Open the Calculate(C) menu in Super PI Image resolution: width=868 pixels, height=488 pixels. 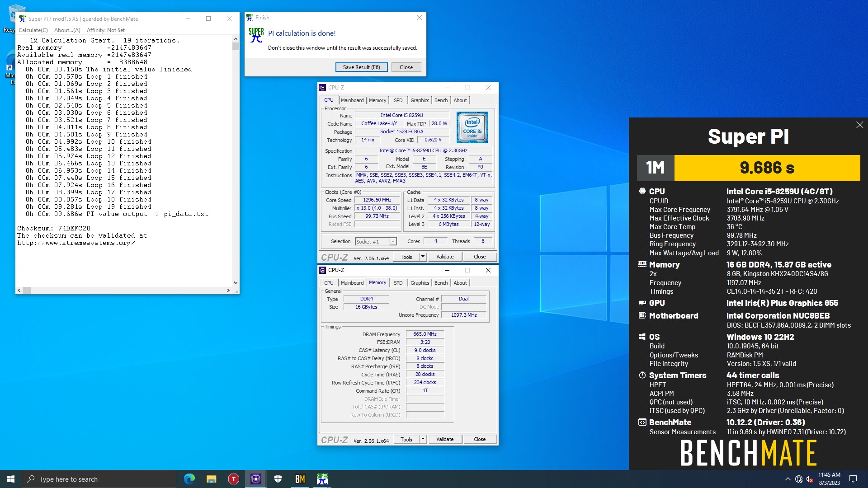pos(33,30)
